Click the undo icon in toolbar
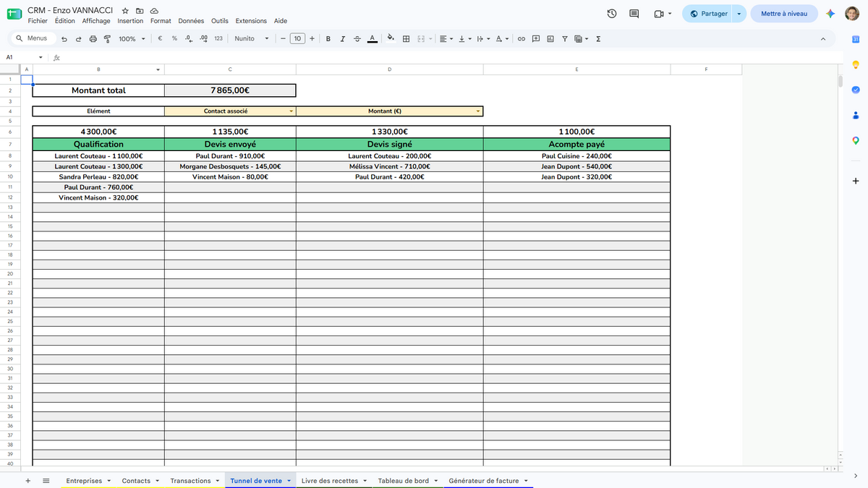 tap(64, 38)
